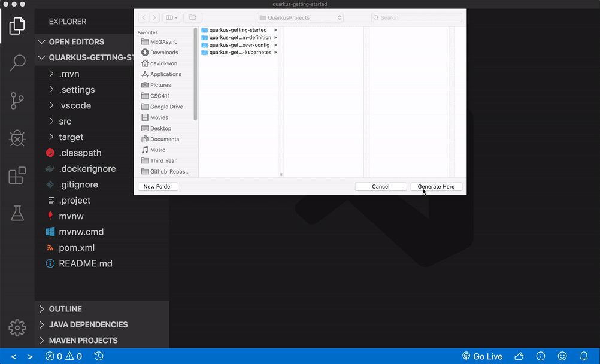Open the Search view in activity bar

(x=17, y=63)
